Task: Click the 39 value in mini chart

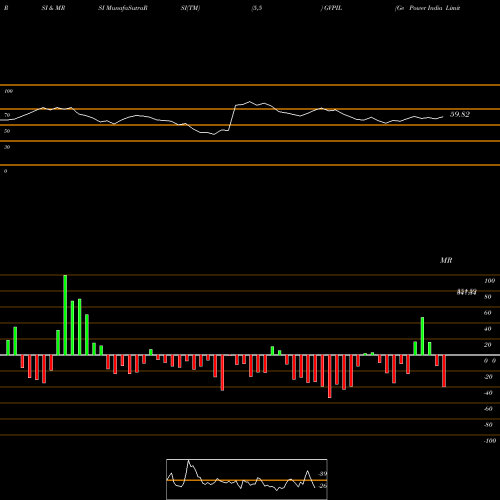Action: point(323,474)
